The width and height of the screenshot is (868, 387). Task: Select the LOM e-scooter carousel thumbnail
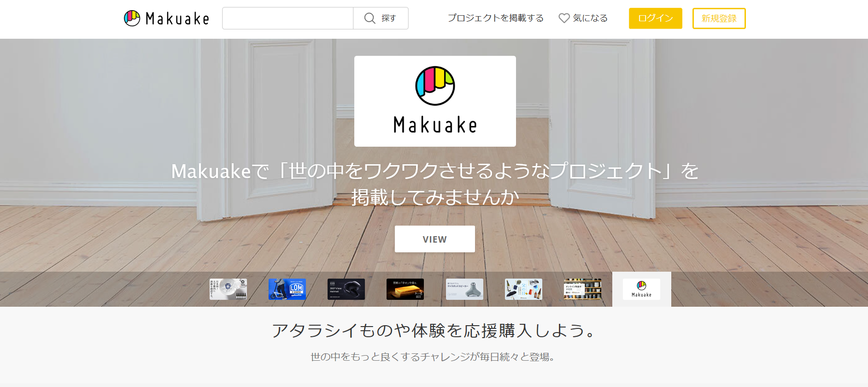tap(287, 289)
